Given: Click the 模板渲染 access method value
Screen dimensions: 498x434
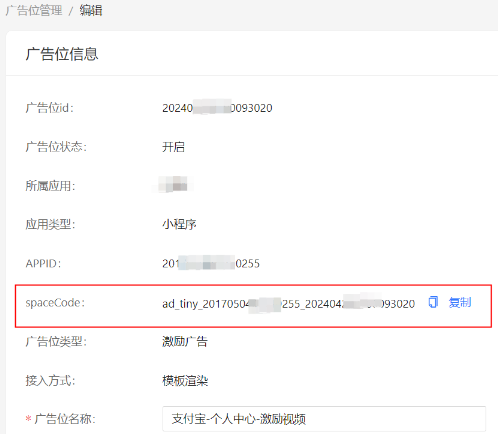Looking at the screenshot, I should pyautogui.click(x=185, y=380).
